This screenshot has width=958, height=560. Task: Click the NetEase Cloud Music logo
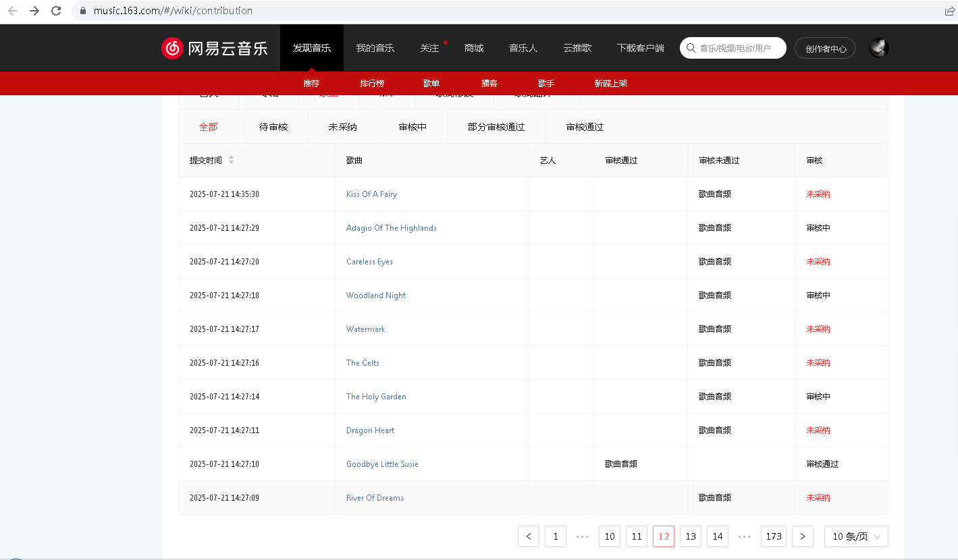click(215, 48)
